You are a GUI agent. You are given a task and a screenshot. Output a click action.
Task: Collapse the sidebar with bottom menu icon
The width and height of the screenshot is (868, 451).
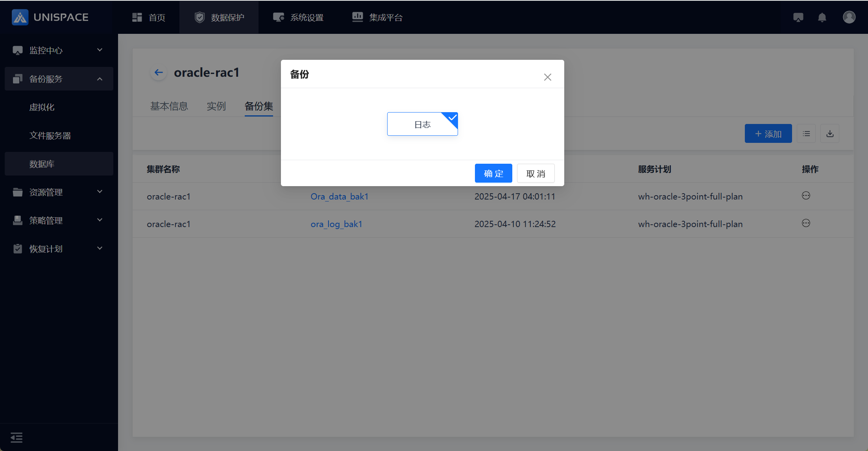point(17,437)
